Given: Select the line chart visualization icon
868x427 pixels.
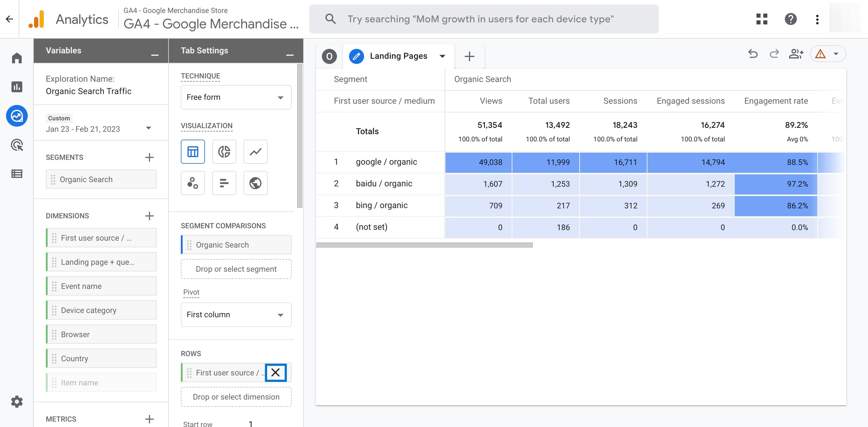Looking at the screenshot, I should coord(255,151).
